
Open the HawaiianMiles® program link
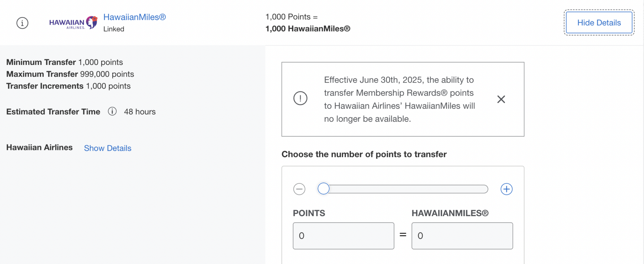[x=135, y=17]
